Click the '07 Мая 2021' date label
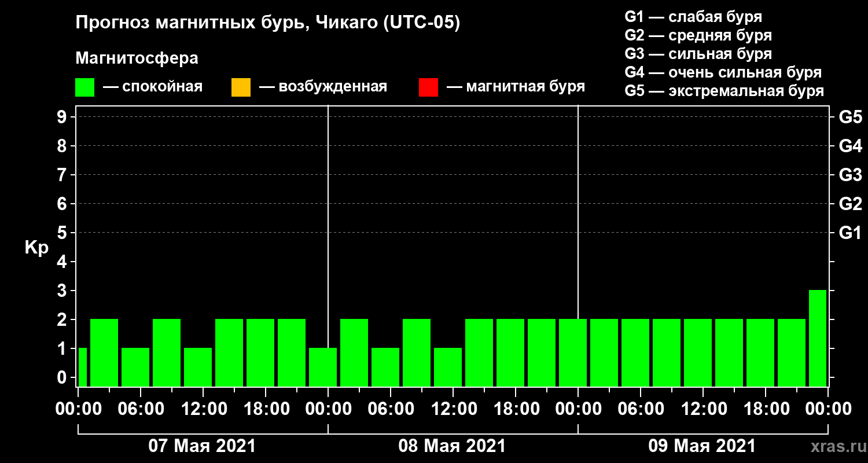This screenshot has width=868, height=463. [x=202, y=446]
